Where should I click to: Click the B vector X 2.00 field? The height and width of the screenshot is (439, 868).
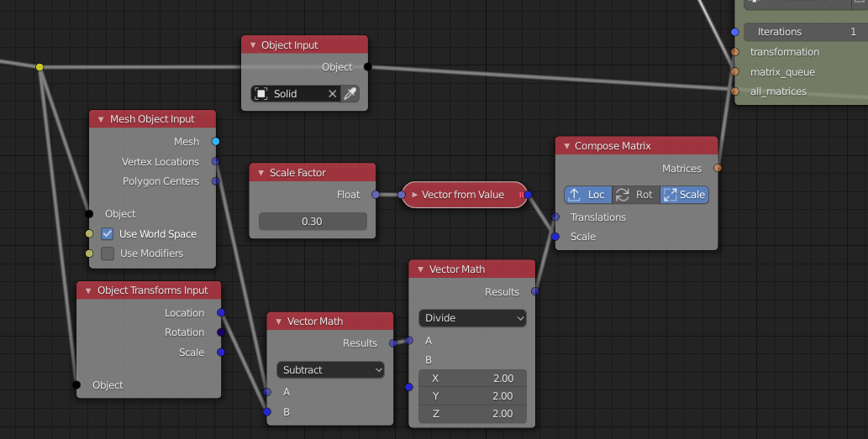click(x=473, y=379)
